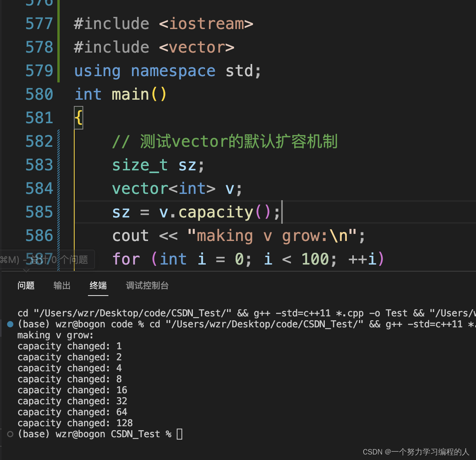Image resolution: width=476 pixels, height=460 pixels.
Task: Open the 调试控制台 panel tab
Action: point(147,286)
